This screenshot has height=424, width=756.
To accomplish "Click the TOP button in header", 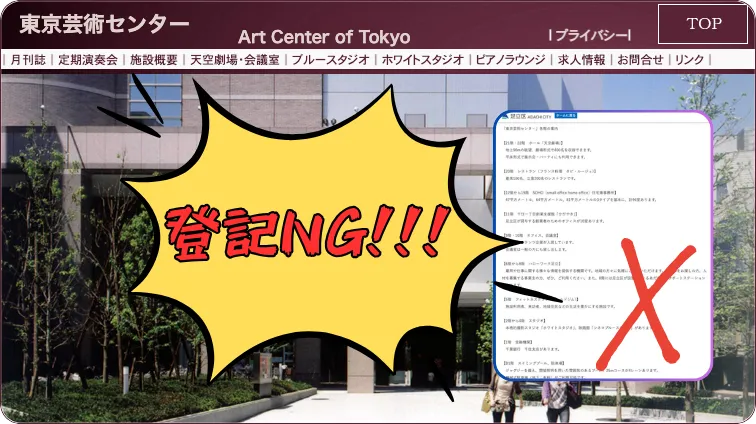I will point(703,24).
